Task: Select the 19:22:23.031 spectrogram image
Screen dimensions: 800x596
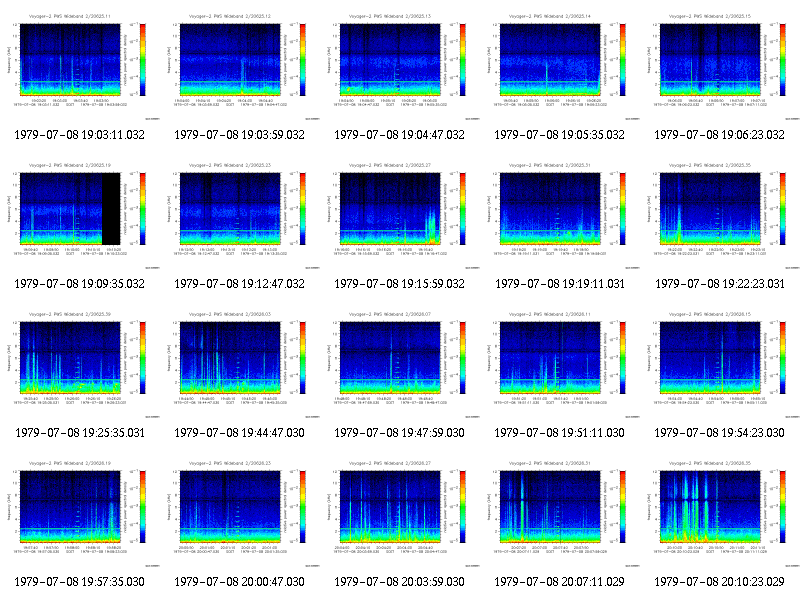Action: (x=720, y=214)
